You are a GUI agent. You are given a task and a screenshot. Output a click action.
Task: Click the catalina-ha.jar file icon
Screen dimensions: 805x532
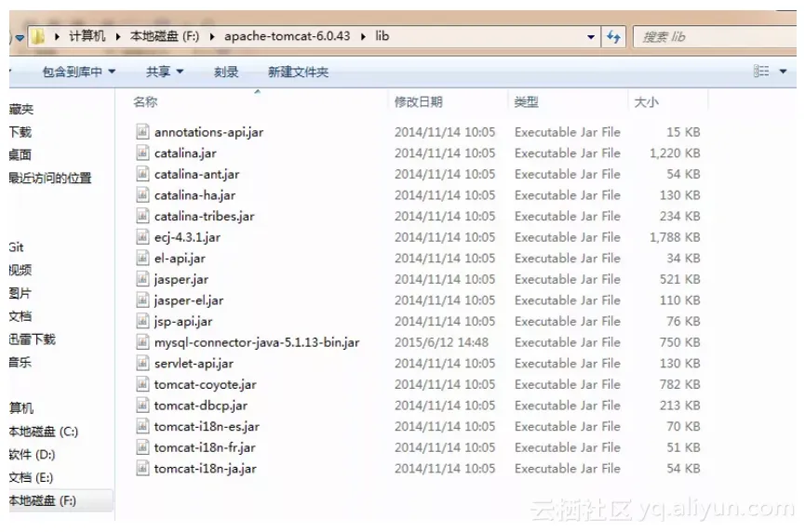[x=142, y=195]
